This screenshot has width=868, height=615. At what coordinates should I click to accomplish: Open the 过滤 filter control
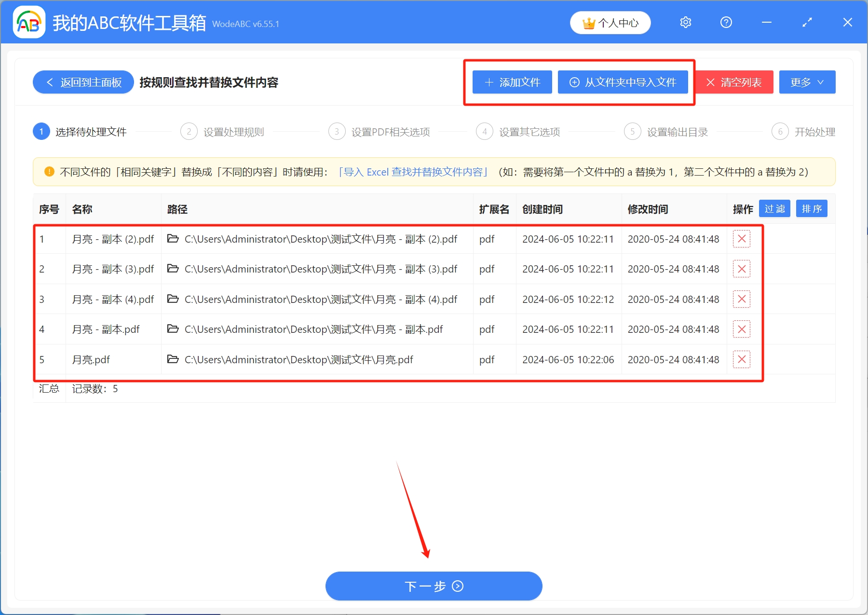pos(774,208)
